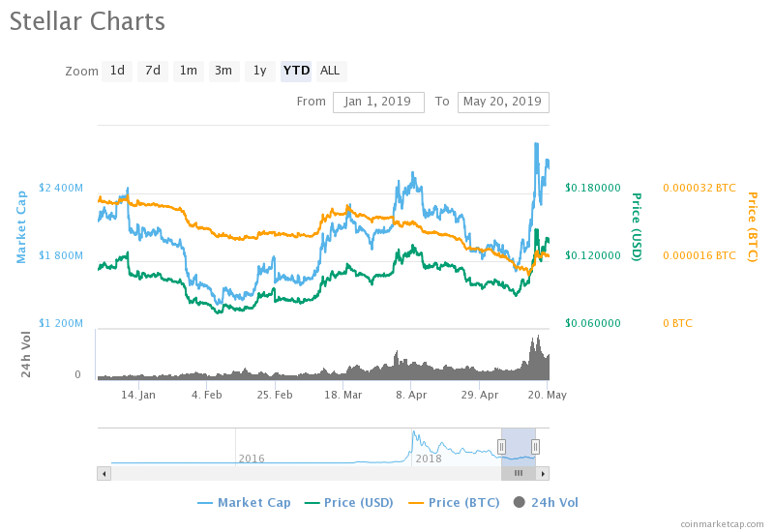Click the 2016 label in navigator
Image resolution: width=774 pixels, height=532 pixels.
tap(252, 458)
